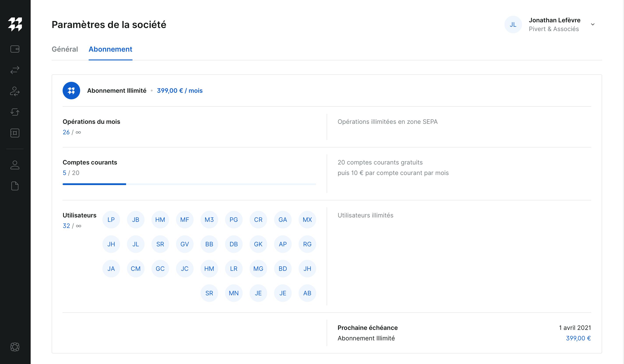The width and height of the screenshot is (624, 364).
Task: Select the AP user avatar
Action: (x=283, y=244)
